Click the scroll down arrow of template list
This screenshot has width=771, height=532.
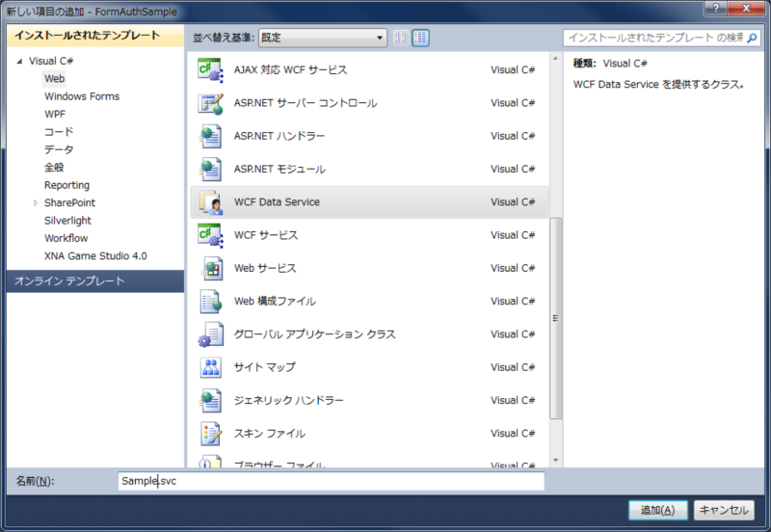pos(556,461)
